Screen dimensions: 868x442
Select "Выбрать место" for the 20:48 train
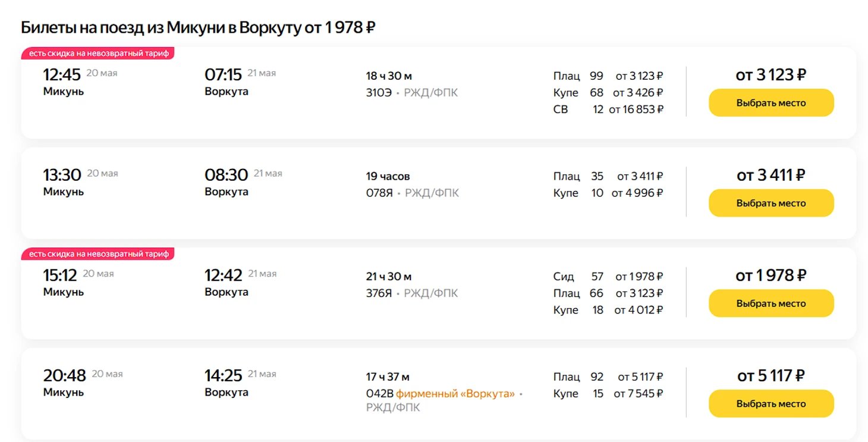point(770,404)
